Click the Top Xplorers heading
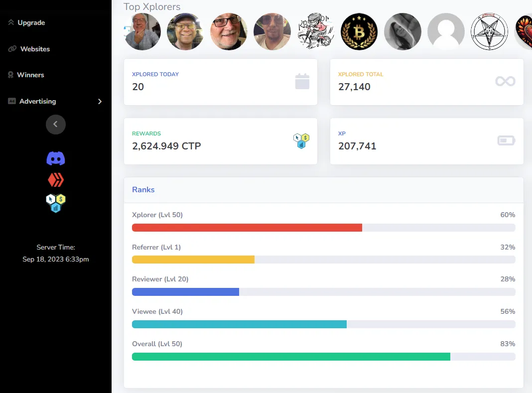This screenshot has height=393, width=532. pos(152,6)
